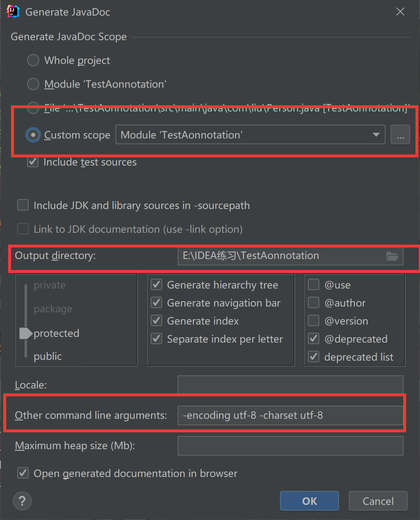Enable Include JDK and library sources checkbox

tap(23, 205)
